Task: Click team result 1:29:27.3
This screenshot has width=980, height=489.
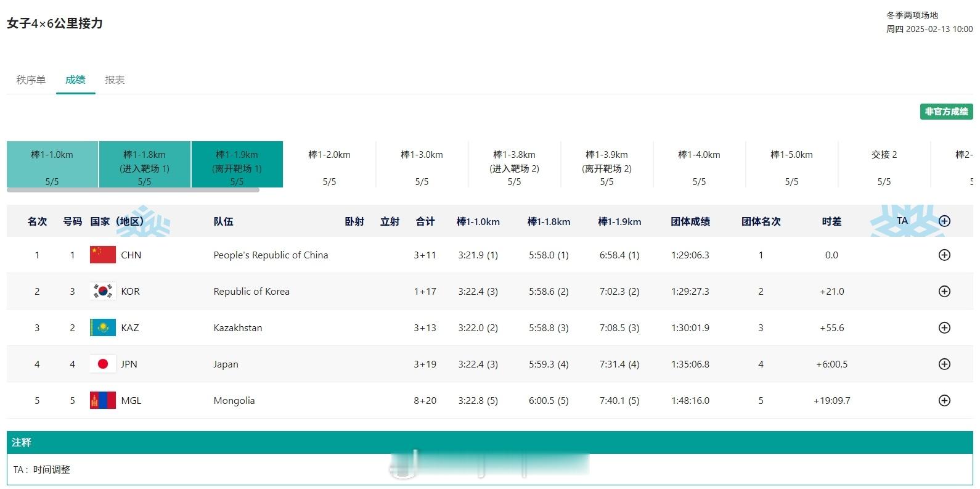Action: coord(690,291)
